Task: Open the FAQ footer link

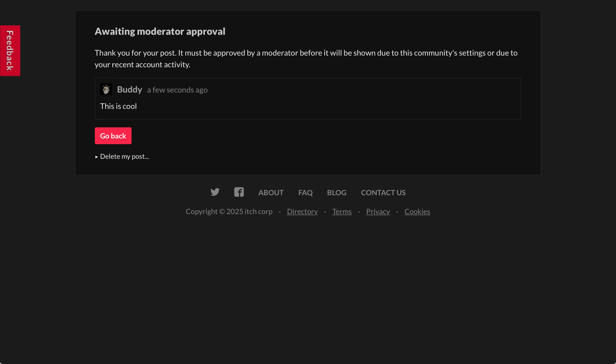Action: point(305,193)
